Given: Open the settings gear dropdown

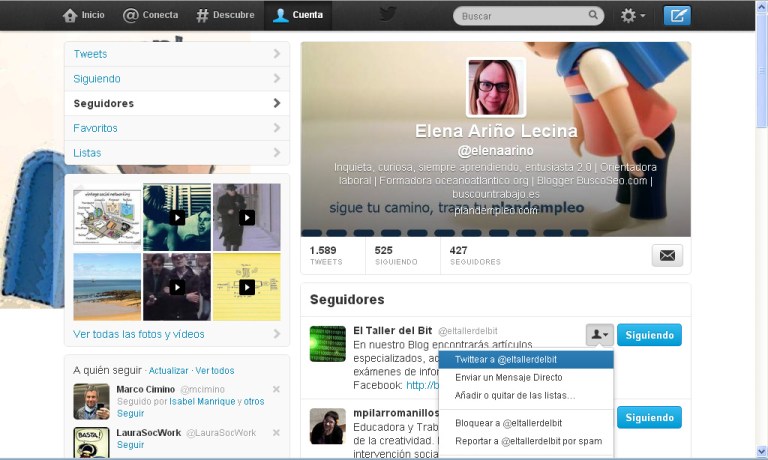Looking at the screenshot, I should pos(633,16).
